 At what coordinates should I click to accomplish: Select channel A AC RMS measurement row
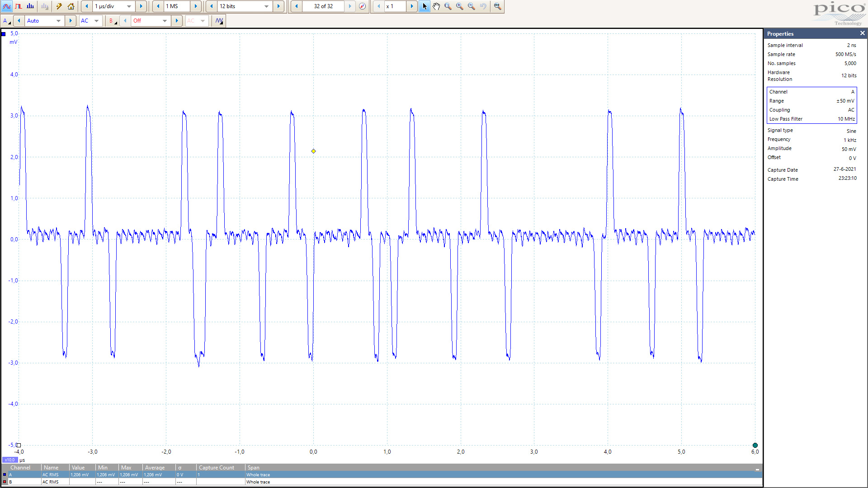382,475
